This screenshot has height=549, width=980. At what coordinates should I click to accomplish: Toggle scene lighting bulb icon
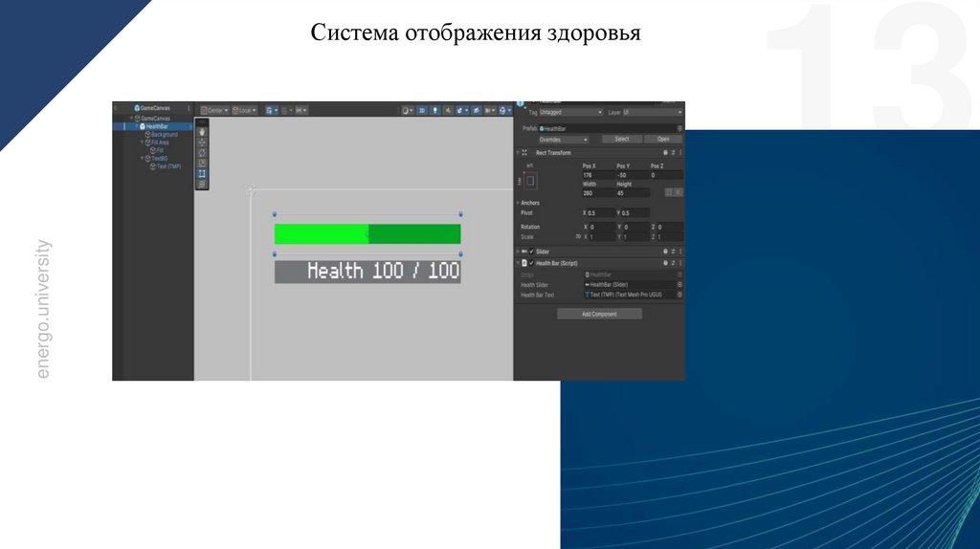[x=435, y=110]
